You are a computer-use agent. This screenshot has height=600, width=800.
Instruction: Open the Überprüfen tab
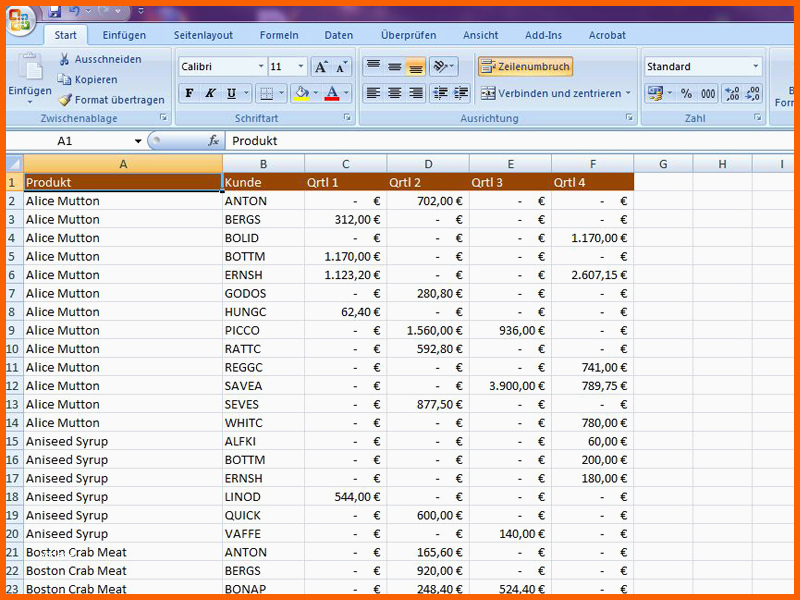pyautogui.click(x=409, y=35)
